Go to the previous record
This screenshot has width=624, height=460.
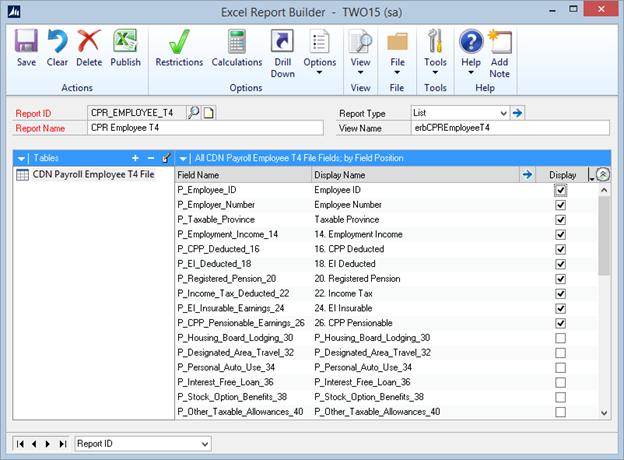tap(34, 444)
